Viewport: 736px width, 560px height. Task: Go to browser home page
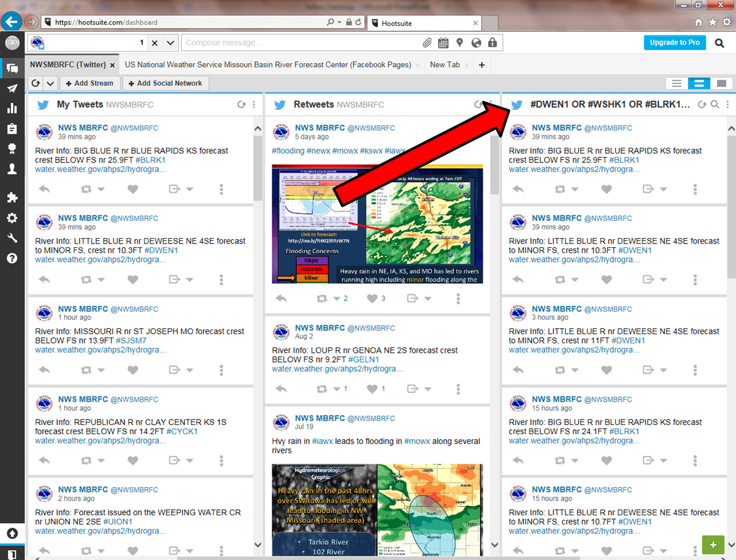click(699, 22)
